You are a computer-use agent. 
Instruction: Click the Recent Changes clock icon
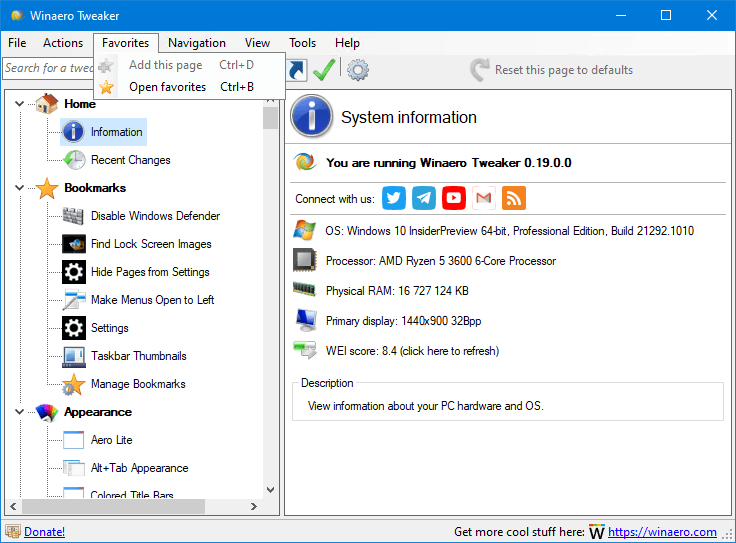pos(74,160)
